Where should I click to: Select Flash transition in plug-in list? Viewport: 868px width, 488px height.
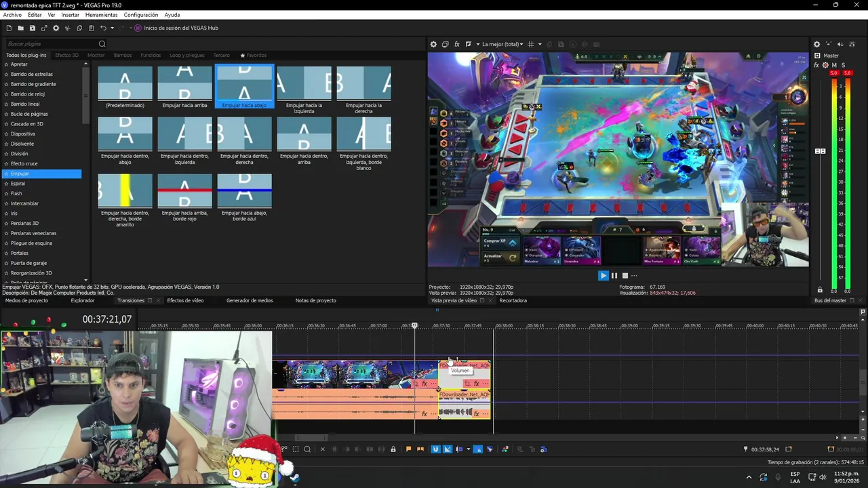coord(16,193)
